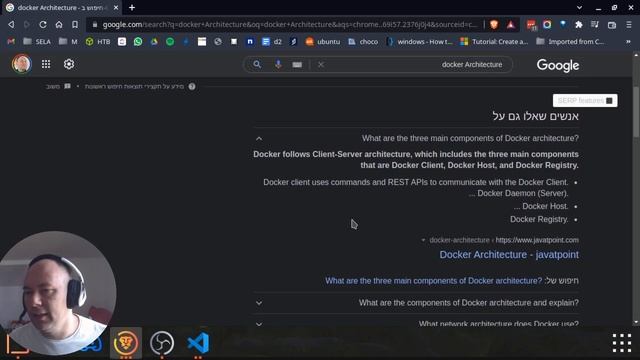The width and height of the screenshot is (640, 360).
Task: Click the address bar URL
Action: pos(289,24)
